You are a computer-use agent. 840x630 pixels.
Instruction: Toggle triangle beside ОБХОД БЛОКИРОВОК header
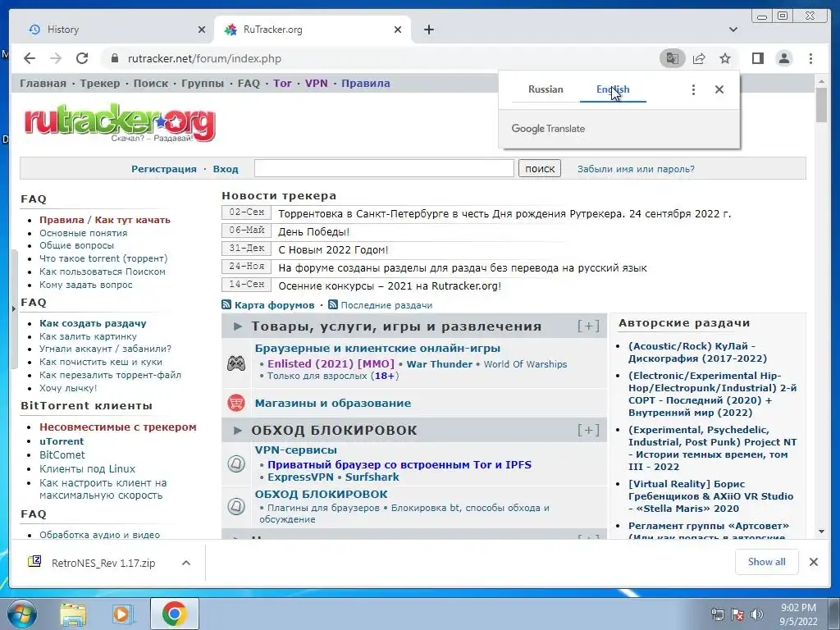point(238,430)
